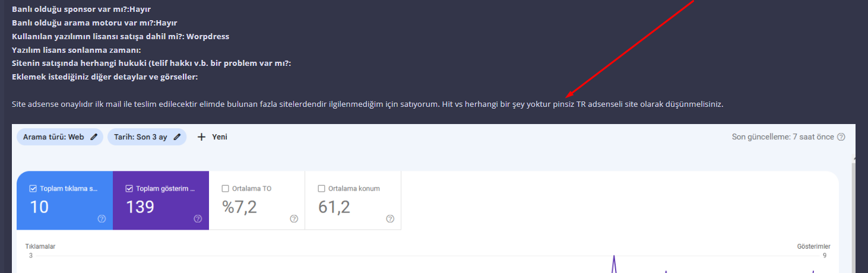
Task: Click the line mentioning Worpdress license
Action: click(x=121, y=36)
